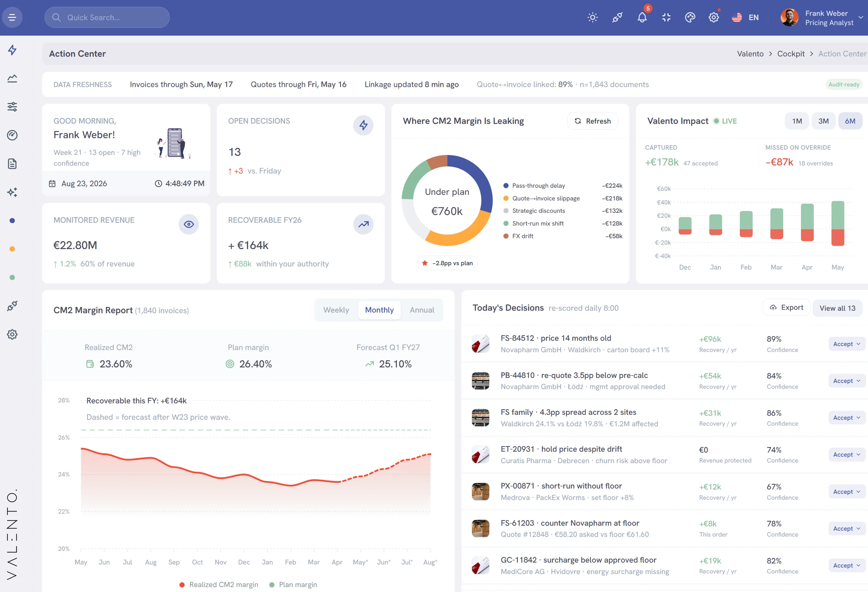This screenshot has width=868, height=592.
Task: Focus the Quick Search field
Action: tap(107, 18)
